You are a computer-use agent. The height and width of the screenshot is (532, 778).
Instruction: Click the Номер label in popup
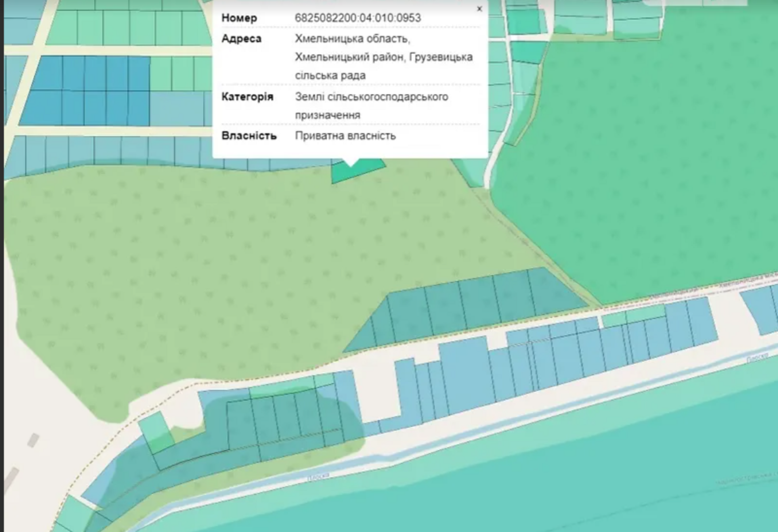pyautogui.click(x=239, y=18)
